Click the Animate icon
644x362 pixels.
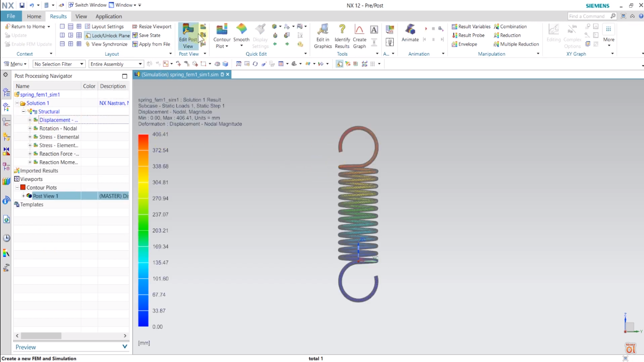tap(410, 35)
